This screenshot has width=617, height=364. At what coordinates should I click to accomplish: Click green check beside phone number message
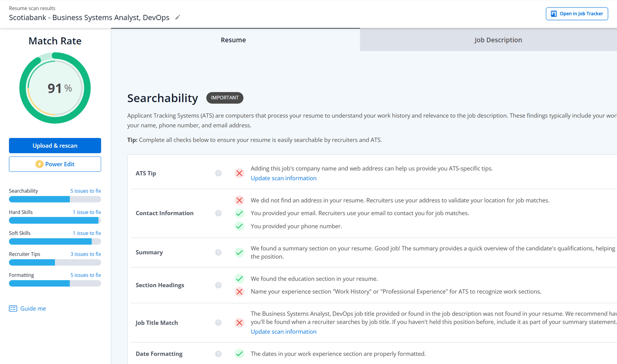pos(239,226)
